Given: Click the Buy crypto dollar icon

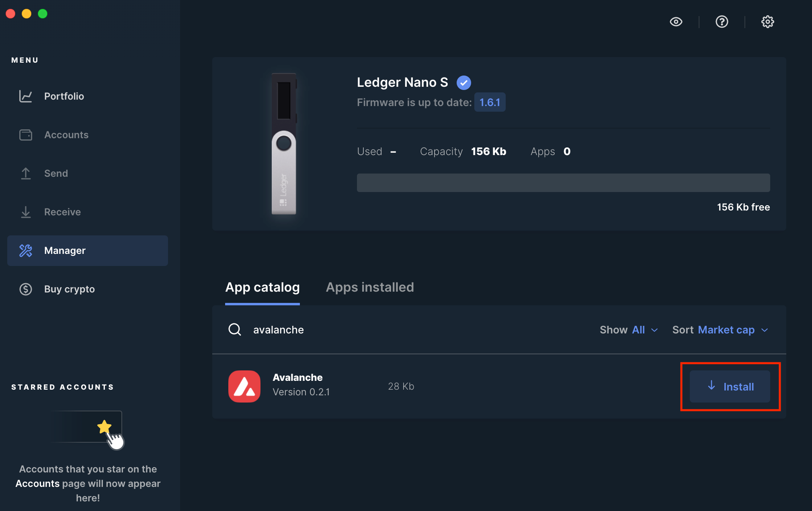Looking at the screenshot, I should [26, 289].
